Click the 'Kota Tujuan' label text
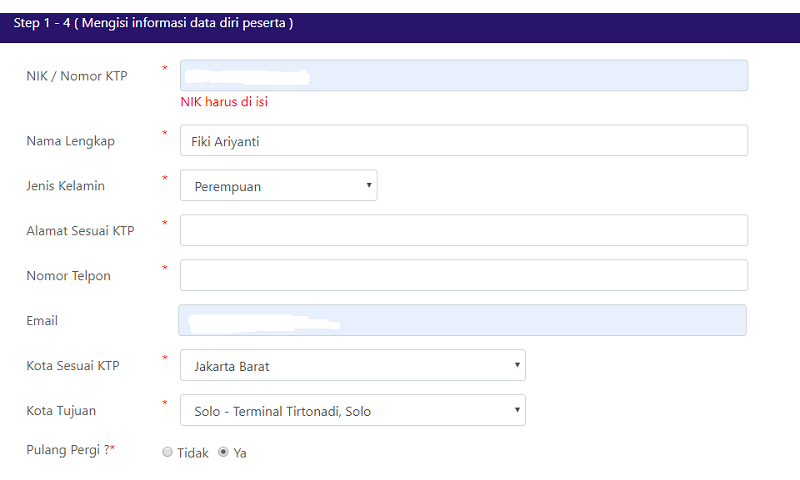Screen dimensions: 800x480 60,409
